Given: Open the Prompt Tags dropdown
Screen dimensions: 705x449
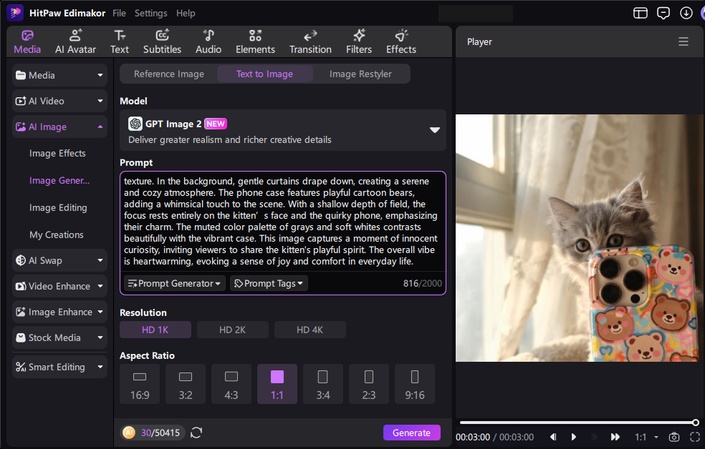Looking at the screenshot, I should [269, 283].
